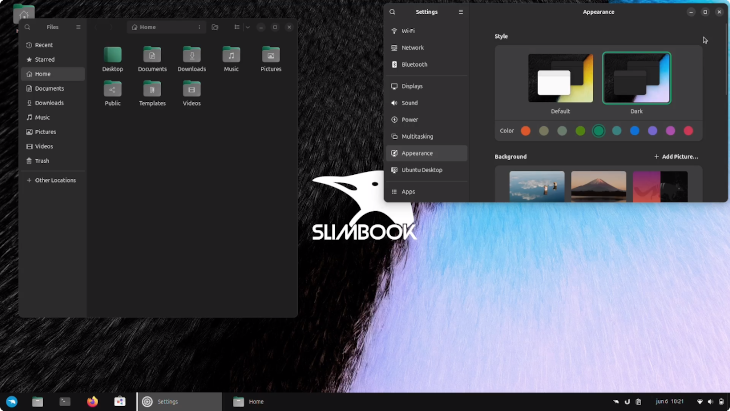The height and width of the screenshot is (411, 730).
Task: Choose the Default light style
Action: pos(561,78)
